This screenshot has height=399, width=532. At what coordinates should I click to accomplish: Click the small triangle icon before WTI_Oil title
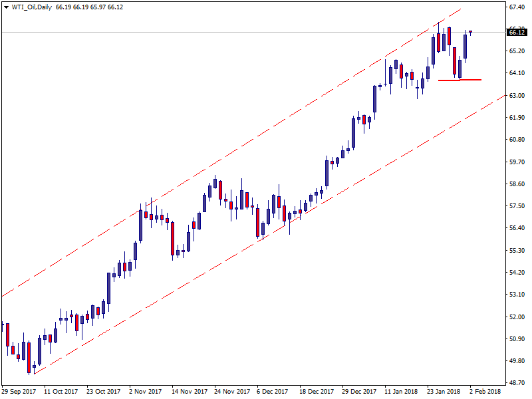pos(5,7)
